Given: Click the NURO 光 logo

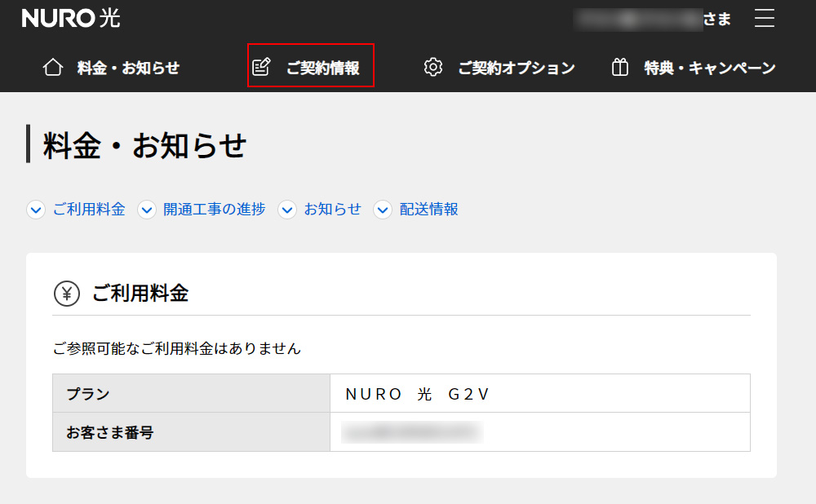Looking at the screenshot, I should [71, 18].
